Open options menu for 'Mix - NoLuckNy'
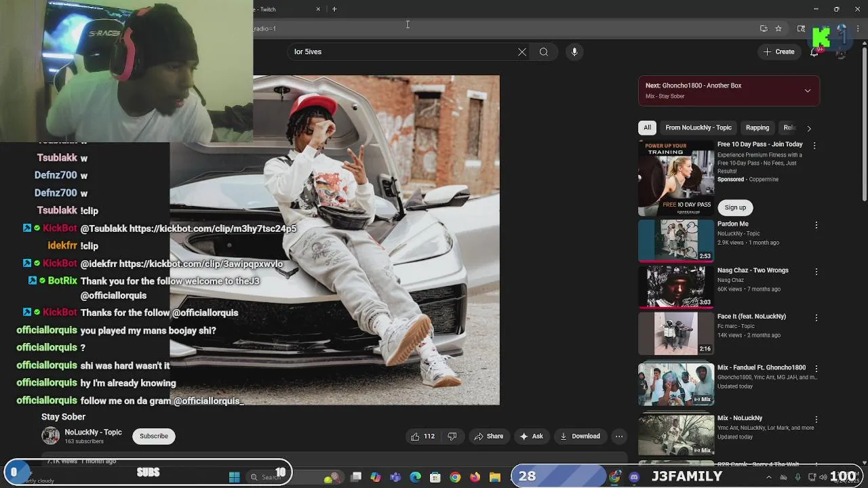 click(816, 420)
